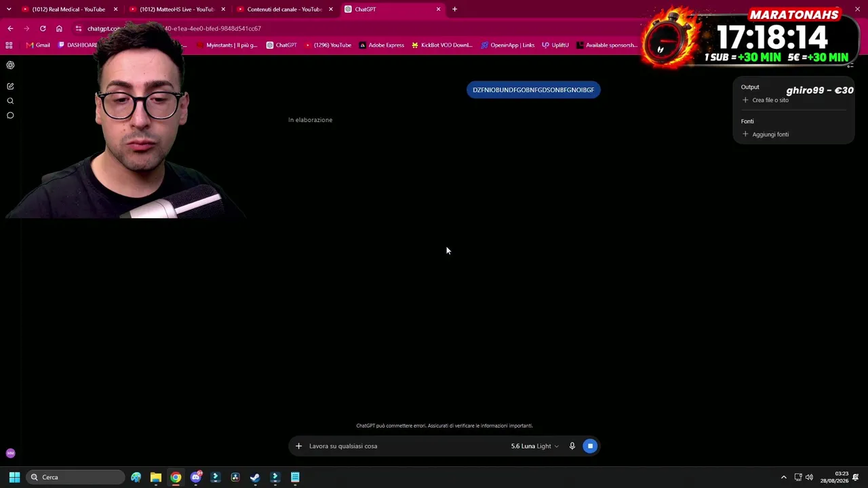Open Discord from the taskbar

point(196,477)
